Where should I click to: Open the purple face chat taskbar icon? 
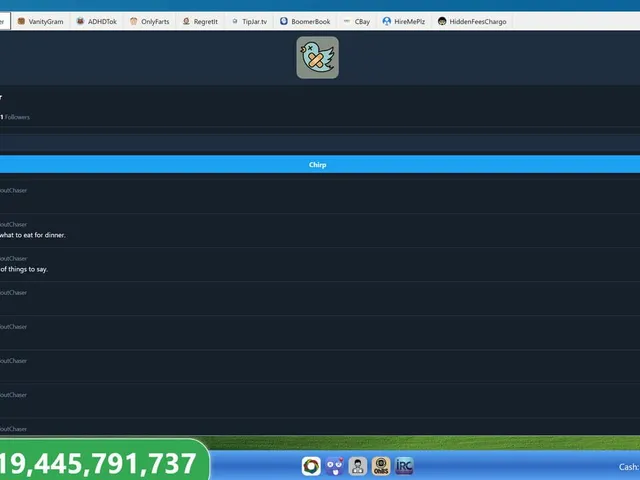click(335, 466)
